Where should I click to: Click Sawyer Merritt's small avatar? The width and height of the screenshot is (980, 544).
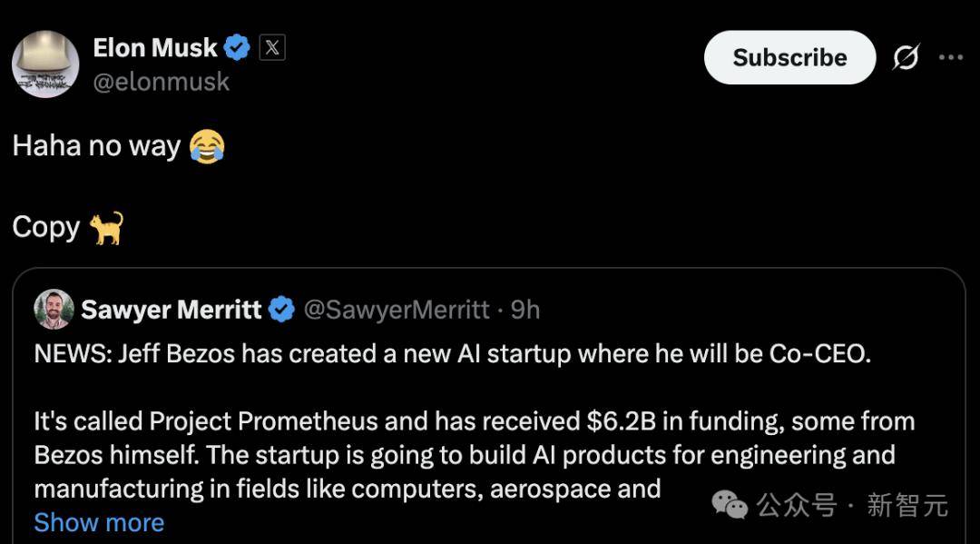pos(54,310)
